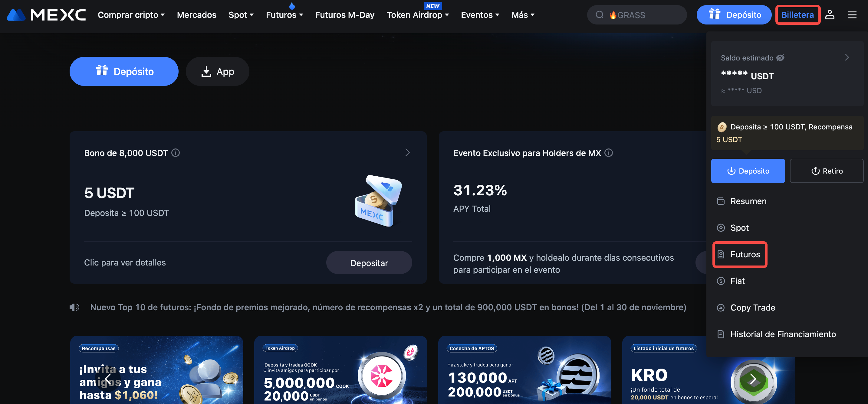868x404 pixels.
Task: Open Historial de Financiamiento entry
Action: 787,334
